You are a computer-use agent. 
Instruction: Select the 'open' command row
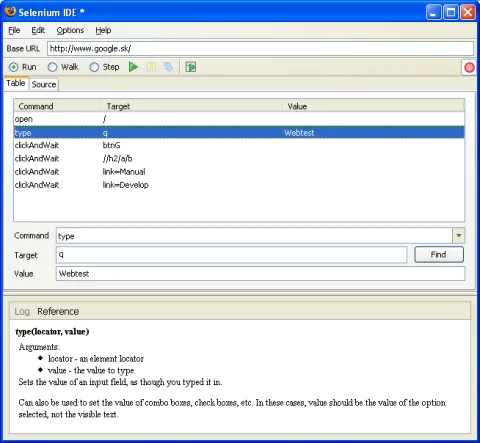239,119
